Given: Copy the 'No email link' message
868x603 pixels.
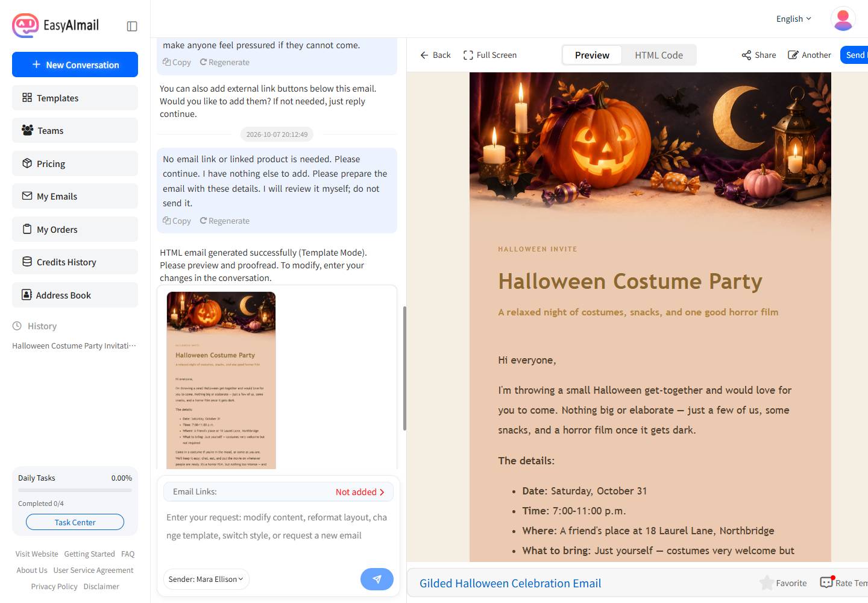Looking at the screenshot, I should pyautogui.click(x=177, y=221).
